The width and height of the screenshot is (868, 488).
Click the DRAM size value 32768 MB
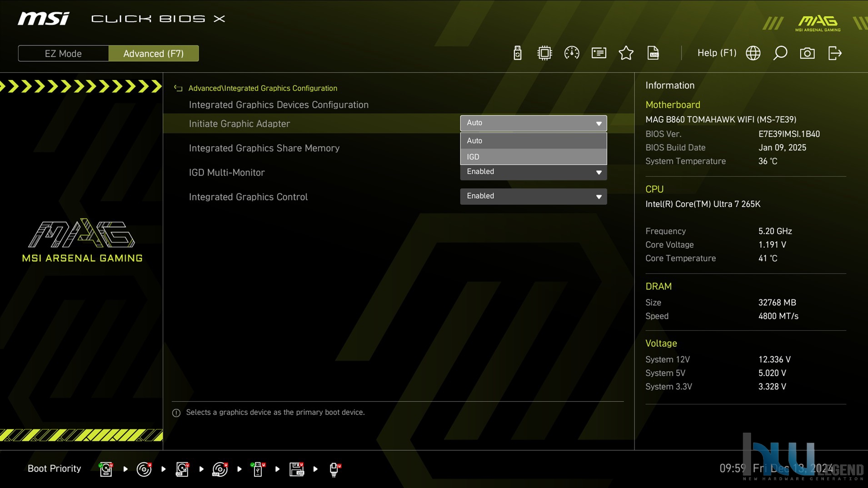pyautogui.click(x=777, y=303)
